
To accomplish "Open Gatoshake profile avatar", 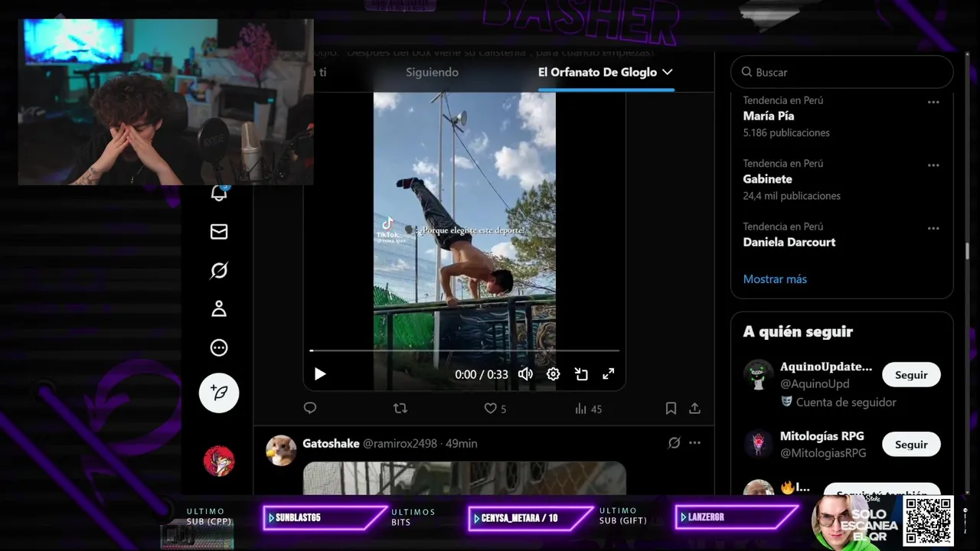I will 281,451.
